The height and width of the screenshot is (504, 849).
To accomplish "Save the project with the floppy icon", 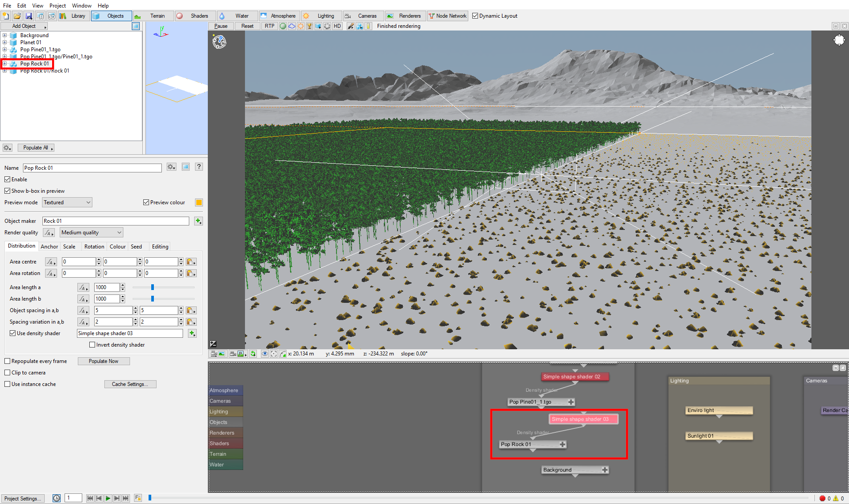I will pyautogui.click(x=29, y=16).
